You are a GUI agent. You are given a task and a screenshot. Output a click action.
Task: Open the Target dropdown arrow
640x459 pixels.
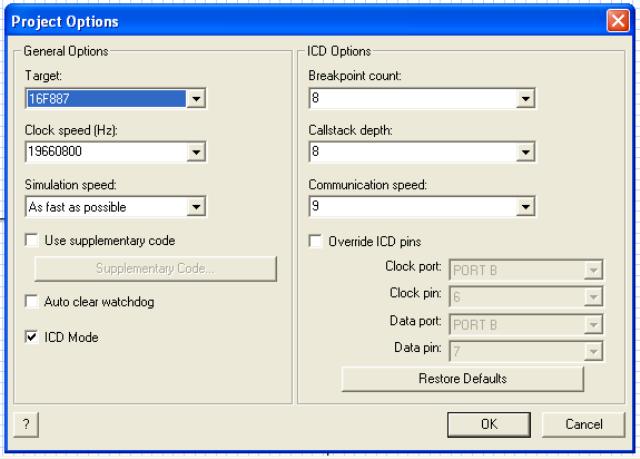(x=196, y=98)
